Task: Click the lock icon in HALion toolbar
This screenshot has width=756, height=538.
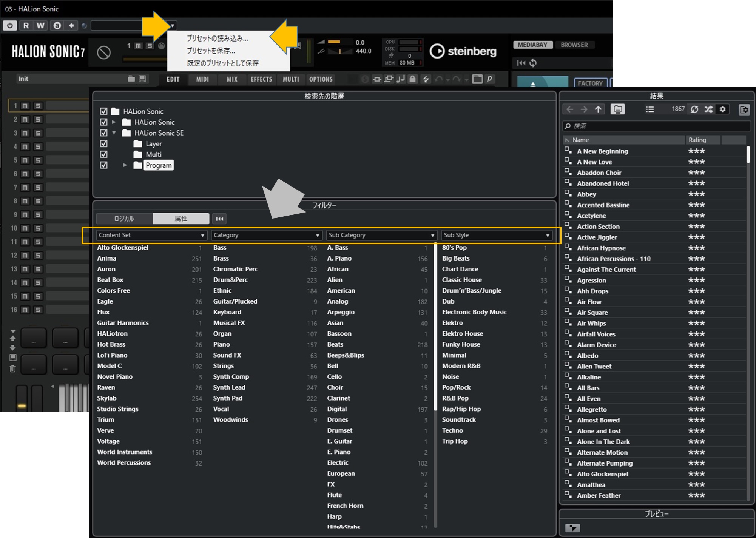Action: (413, 79)
